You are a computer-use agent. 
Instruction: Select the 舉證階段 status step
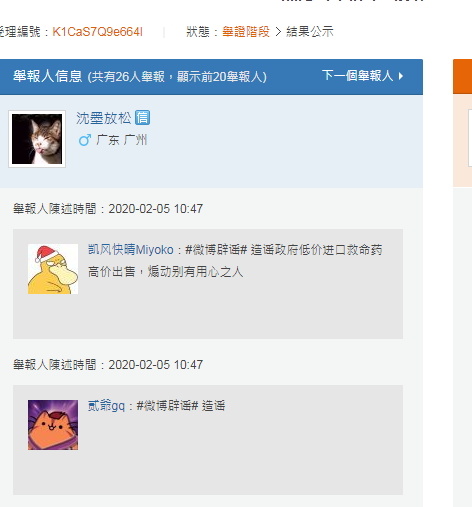(246, 32)
